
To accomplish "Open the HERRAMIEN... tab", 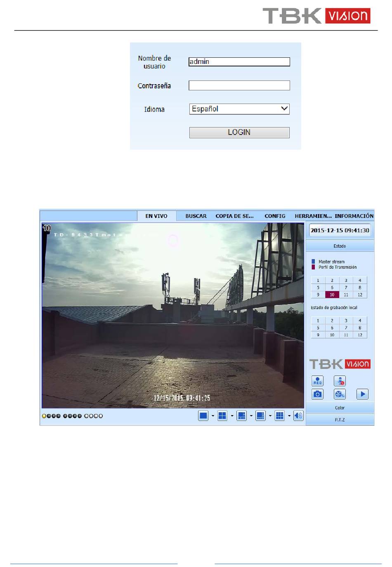I will pos(313,216).
